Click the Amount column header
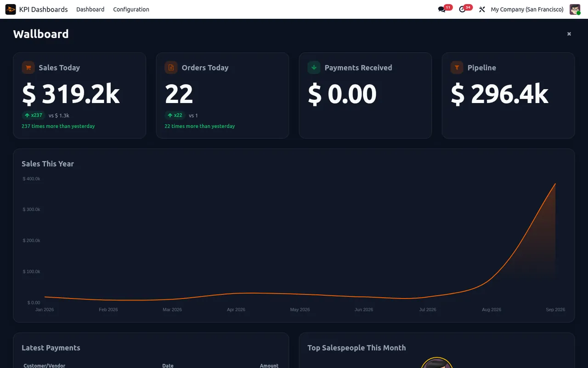This screenshot has height=368, width=588. tap(269, 366)
